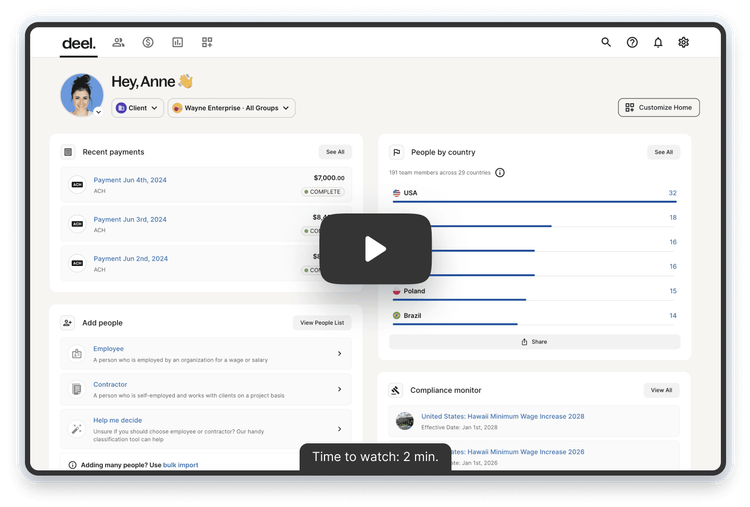Open the Apps grid icon in navigation
Screen dimensions: 750x507
click(x=207, y=43)
